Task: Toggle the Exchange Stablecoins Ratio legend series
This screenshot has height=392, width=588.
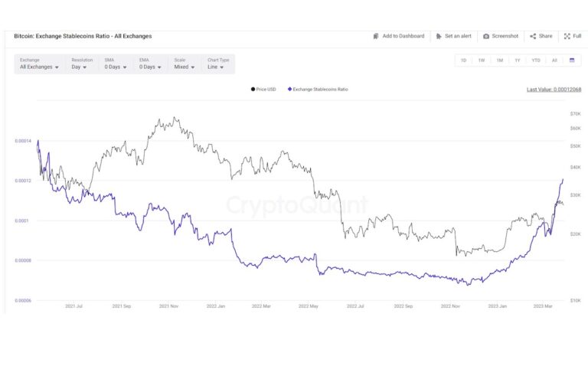Action: point(318,90)
